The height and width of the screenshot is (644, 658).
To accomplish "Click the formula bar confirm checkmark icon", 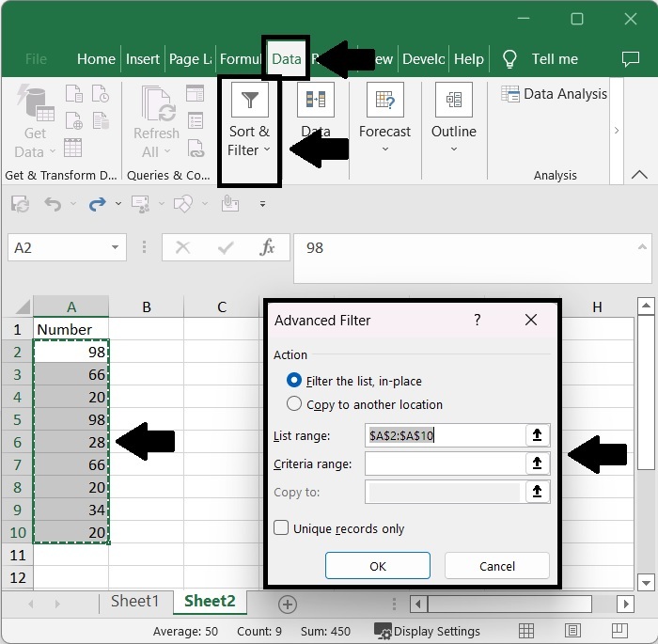I will point(226,247).
